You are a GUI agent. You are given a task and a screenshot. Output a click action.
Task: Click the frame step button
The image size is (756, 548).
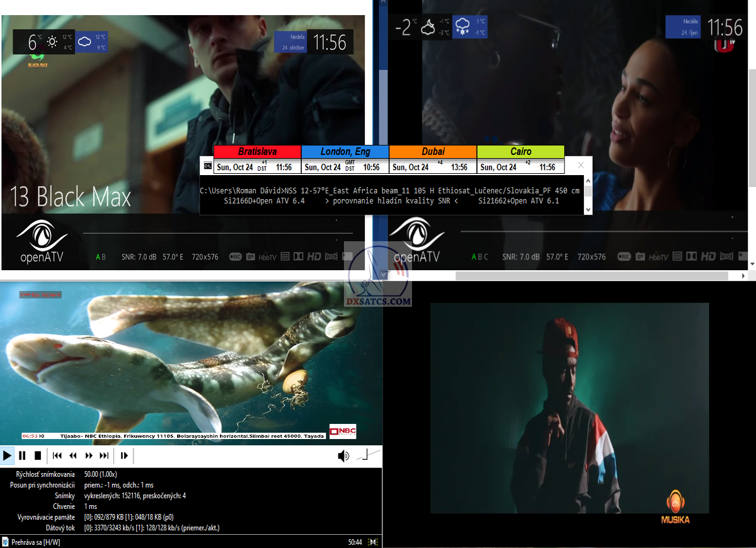(124, 455)
